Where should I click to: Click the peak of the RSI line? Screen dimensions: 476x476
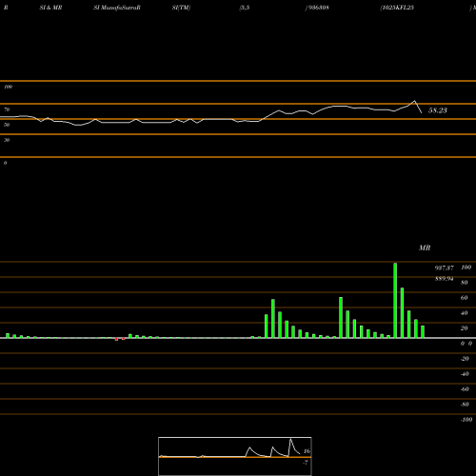click(x=414, y=101)
